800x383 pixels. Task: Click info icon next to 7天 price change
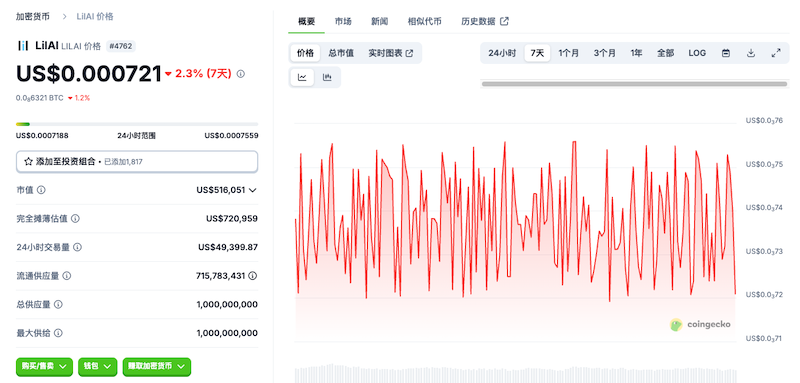click(241, 74)
